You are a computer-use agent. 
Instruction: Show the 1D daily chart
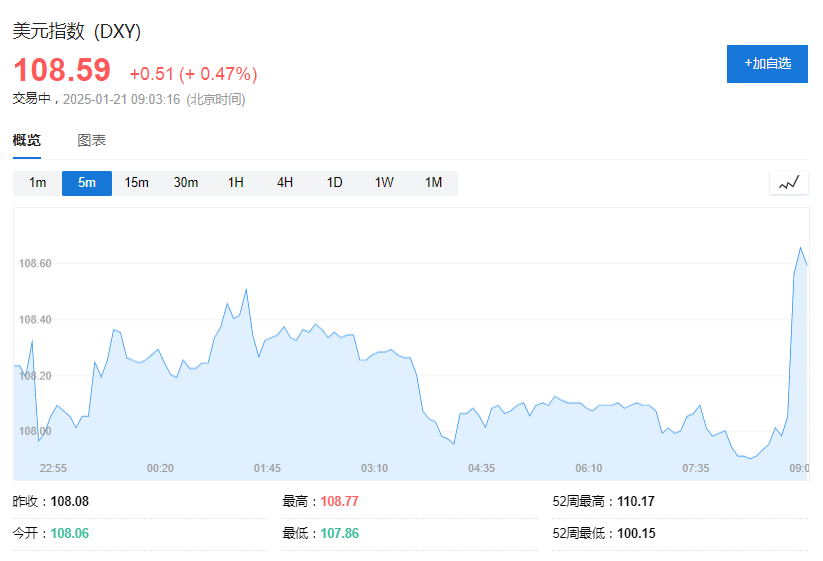tap(335, 183)
